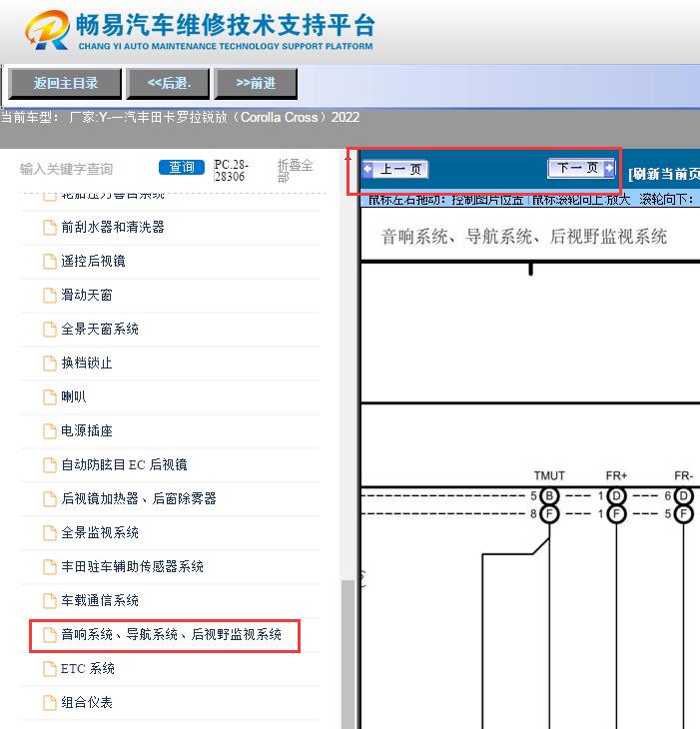
Task: Go back with the <<后退 button
Action: coord(169,84)
